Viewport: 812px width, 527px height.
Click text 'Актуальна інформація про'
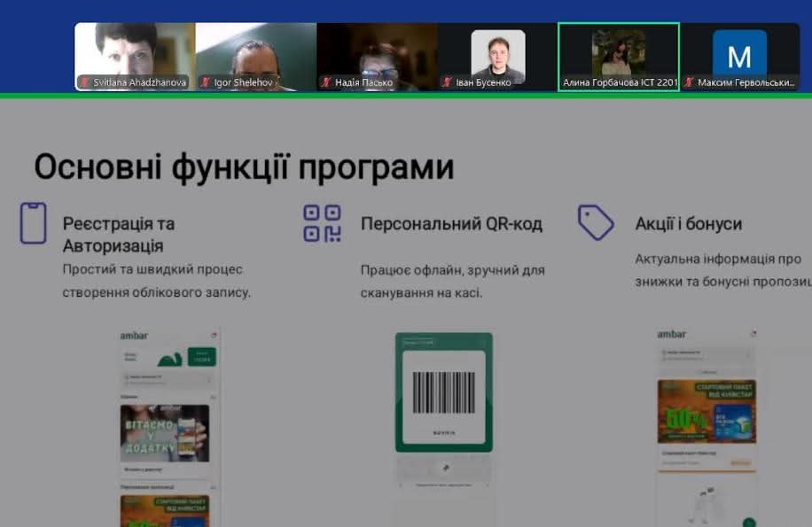(x=718, y=260)
